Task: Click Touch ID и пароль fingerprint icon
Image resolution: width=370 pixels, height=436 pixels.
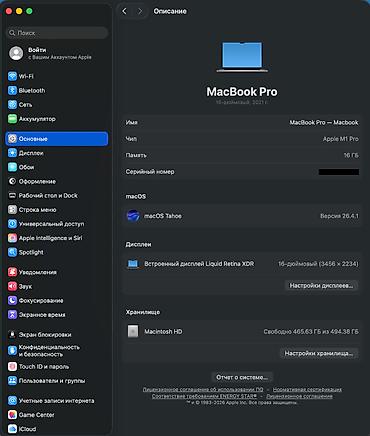Action: 12,367
